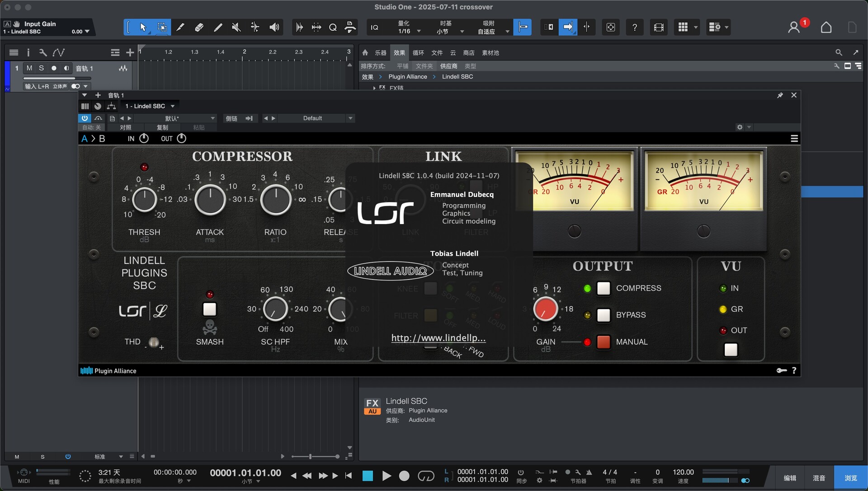Toggle the plugin power activate button
This screenshot has width=868, height=491.
(x=85, y=118)
